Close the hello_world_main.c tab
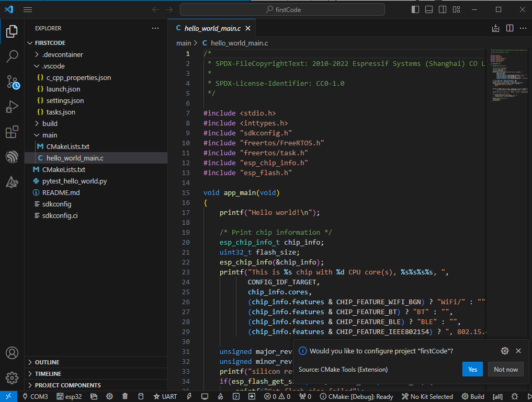532x402 pixels. (x=248, y=29)
